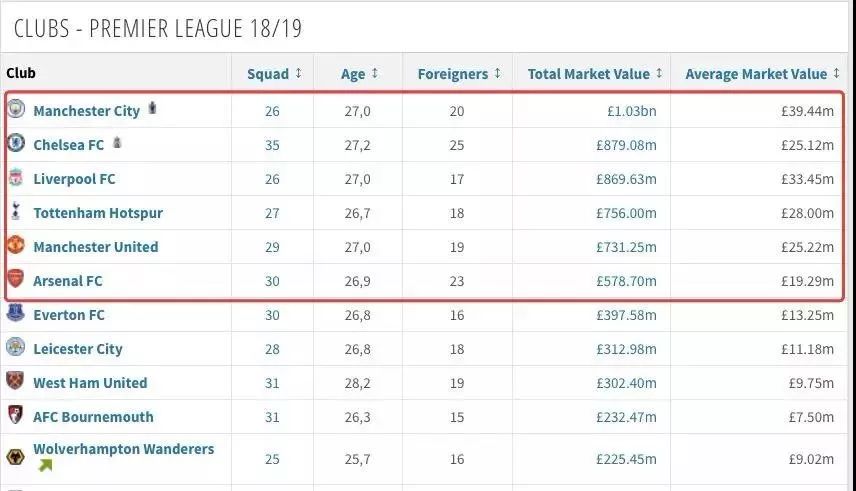
Task: Click the Manchester City club crest
Action: (x=15, y=110)
